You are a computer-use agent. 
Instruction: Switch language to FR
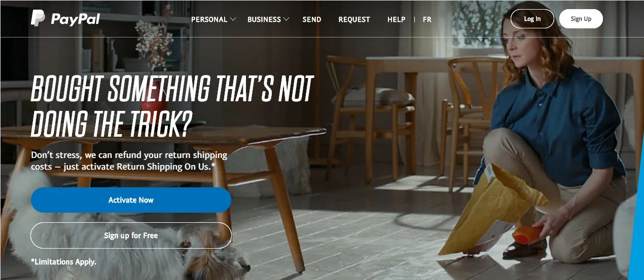[x=427, y=19]
